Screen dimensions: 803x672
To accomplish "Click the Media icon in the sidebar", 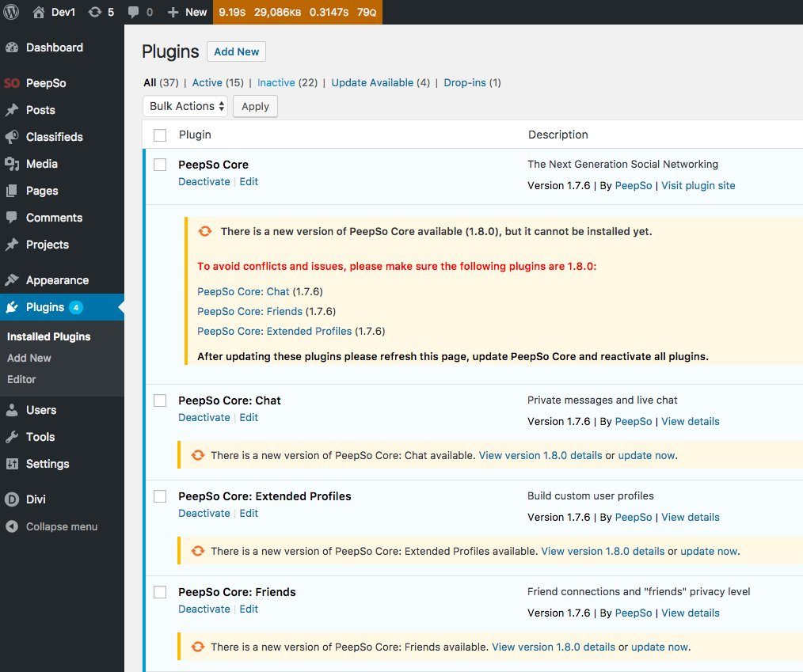I will 13,164.
